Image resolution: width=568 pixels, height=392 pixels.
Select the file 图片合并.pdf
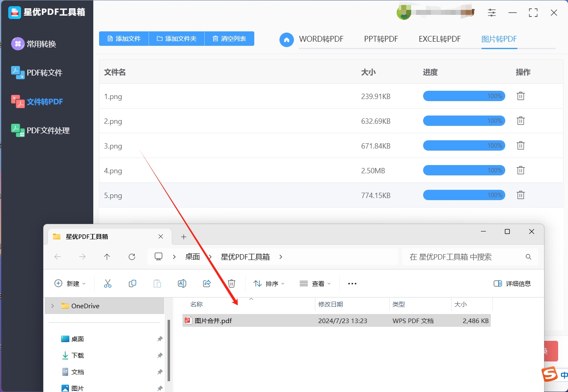coord(336,321)
